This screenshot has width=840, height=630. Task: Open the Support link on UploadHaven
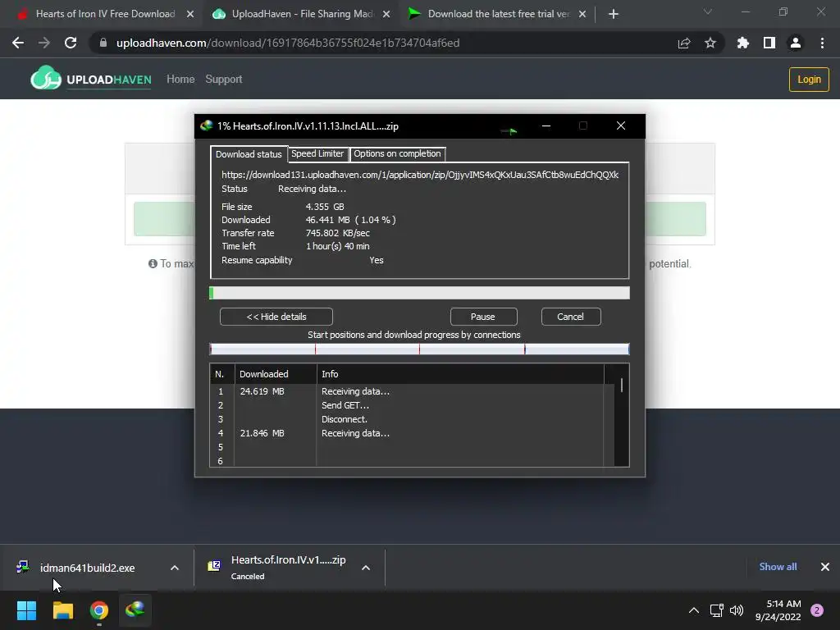pos(223,80)
